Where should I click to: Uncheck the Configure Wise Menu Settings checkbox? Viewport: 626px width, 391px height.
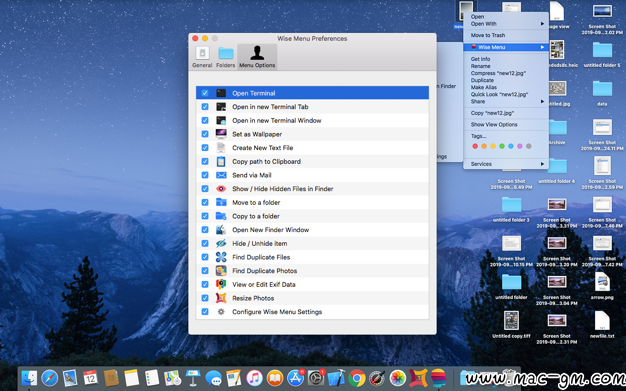pos(205,312)
